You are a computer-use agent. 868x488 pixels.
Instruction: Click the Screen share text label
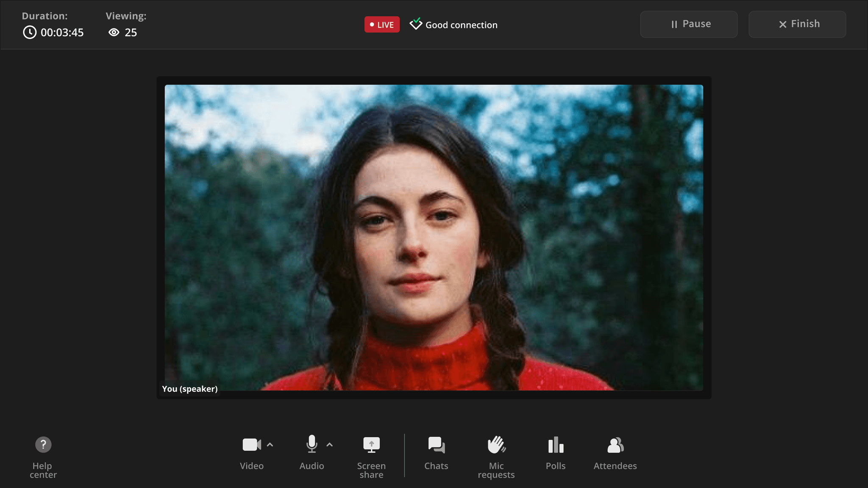tap(371, 470)
